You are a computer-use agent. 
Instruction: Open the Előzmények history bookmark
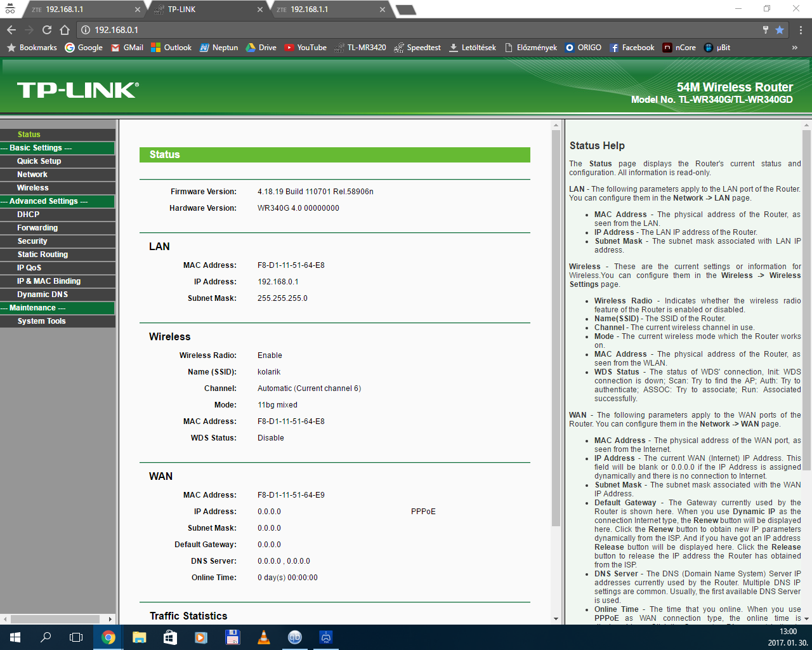pos(530,48)
